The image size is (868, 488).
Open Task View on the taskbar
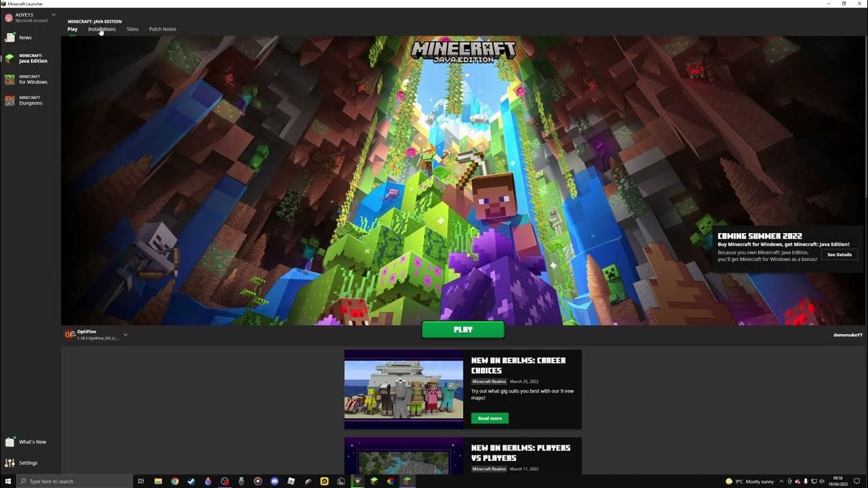point(140,481)
